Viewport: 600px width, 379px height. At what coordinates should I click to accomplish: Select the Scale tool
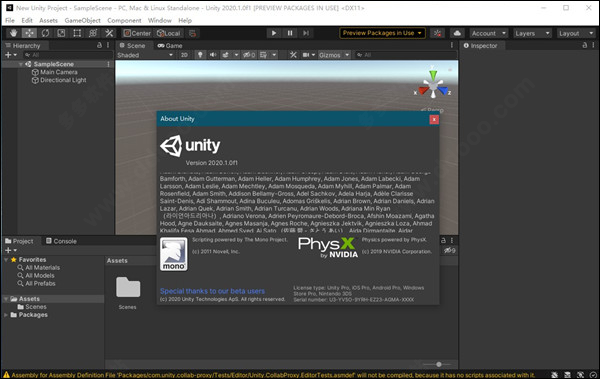[61, 33]
